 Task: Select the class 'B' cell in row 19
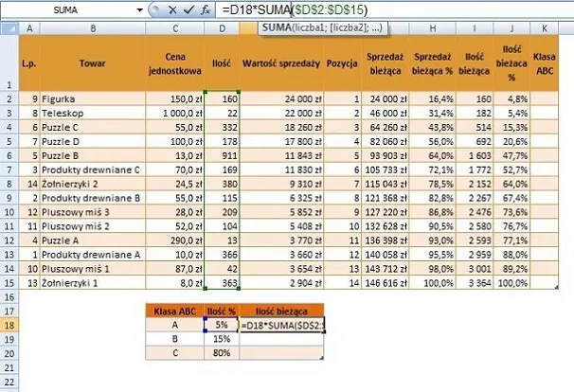pos(175,339)
